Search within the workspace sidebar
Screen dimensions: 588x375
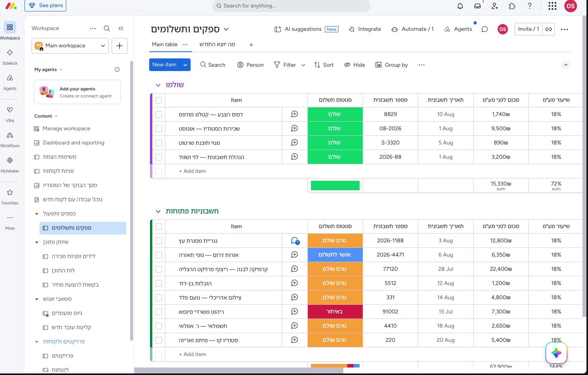pyautogui.click(x=107, y=28)
